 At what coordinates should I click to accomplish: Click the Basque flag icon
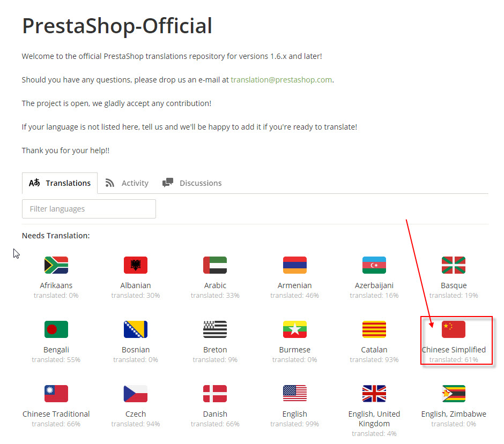point(454,265)
